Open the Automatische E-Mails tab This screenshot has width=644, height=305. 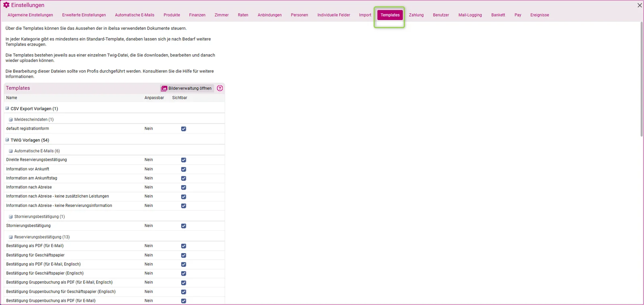tap(135, 15)
